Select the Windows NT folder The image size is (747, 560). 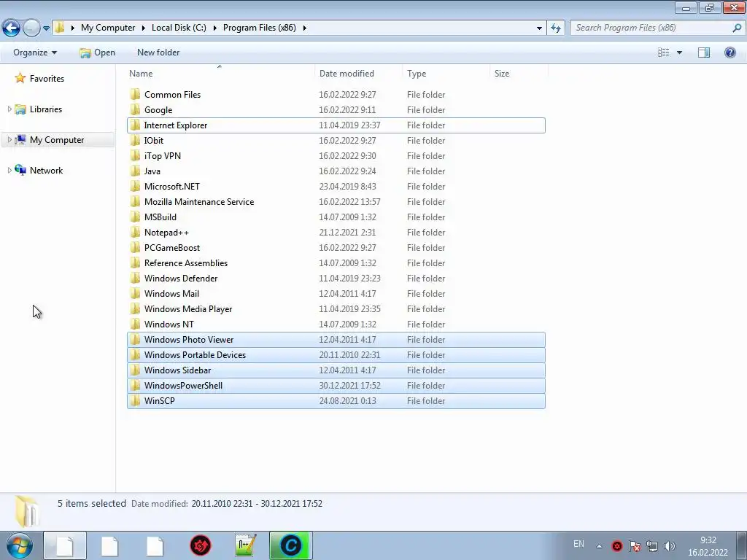point(336,324)
